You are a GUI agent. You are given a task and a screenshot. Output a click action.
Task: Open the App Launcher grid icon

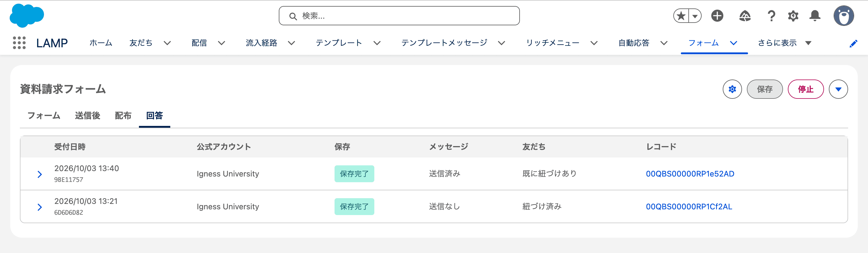click(19, 43)
